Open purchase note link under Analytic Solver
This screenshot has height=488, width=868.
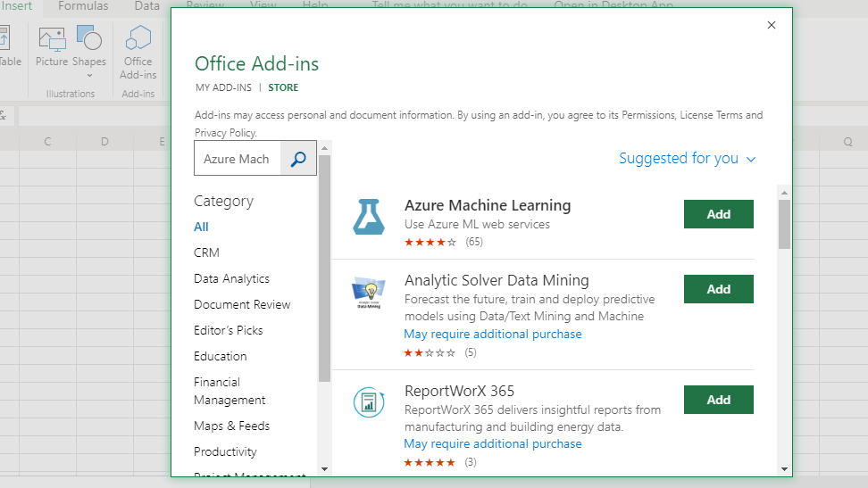coord(493,335)
